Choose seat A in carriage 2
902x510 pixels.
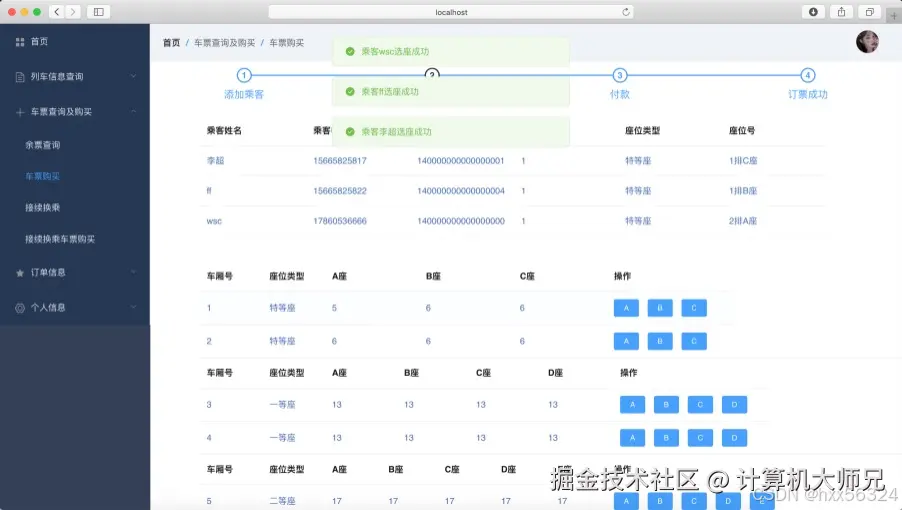626,341
